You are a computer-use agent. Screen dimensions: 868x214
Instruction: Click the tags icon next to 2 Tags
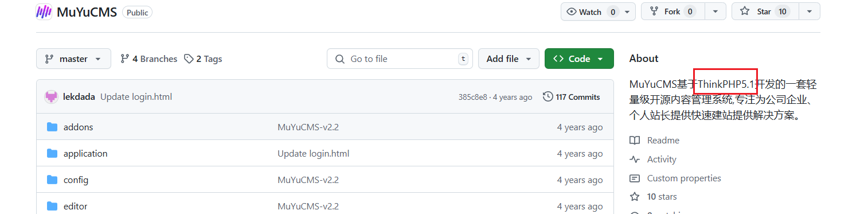click(x=189, y=59)
